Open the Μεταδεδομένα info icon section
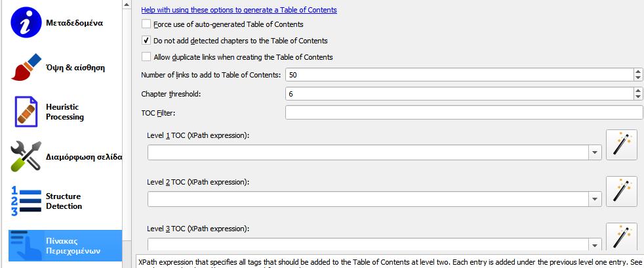The image size is (644, 268). [x=26, y=22]
